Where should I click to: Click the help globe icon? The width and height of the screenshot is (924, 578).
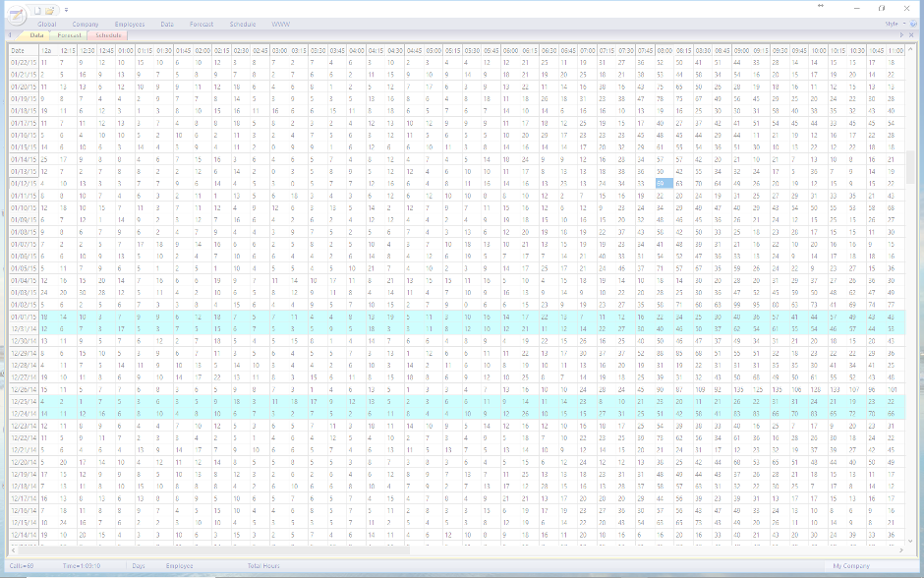pos(913,25)
